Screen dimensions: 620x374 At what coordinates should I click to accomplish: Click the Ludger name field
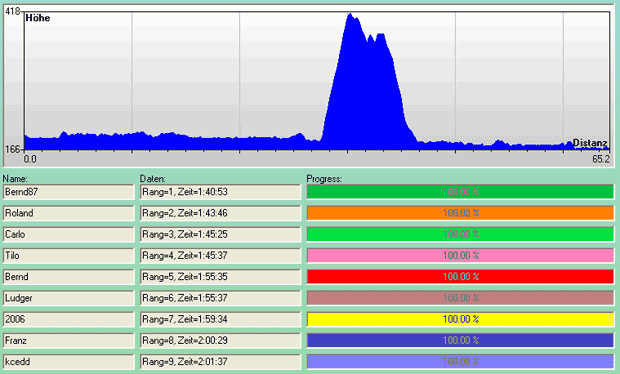[x=69, y=298]
